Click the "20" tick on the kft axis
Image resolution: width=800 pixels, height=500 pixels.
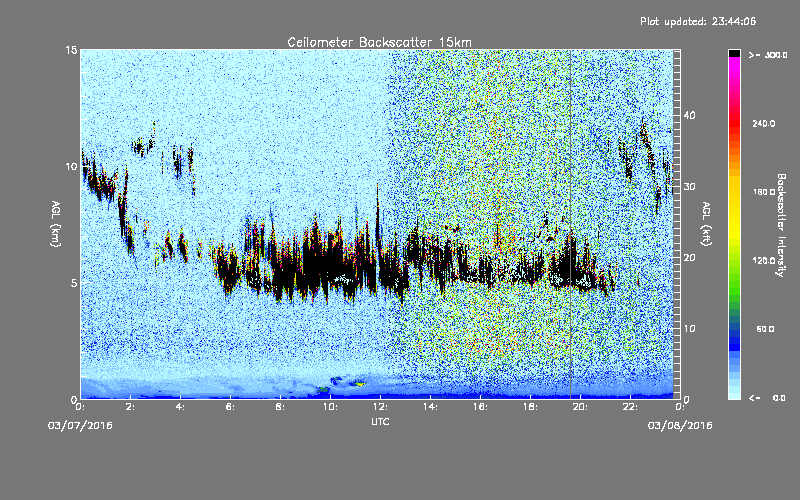tap(689, 258)
